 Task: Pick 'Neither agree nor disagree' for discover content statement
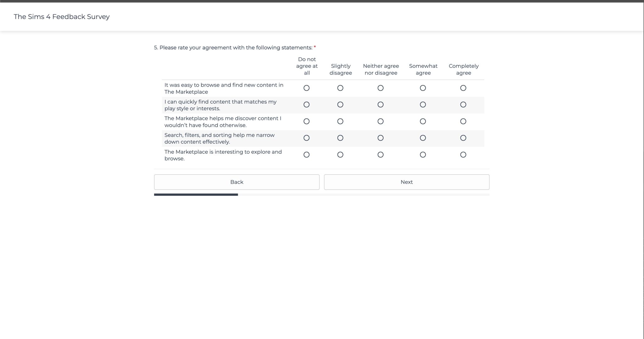pos(380,121)
